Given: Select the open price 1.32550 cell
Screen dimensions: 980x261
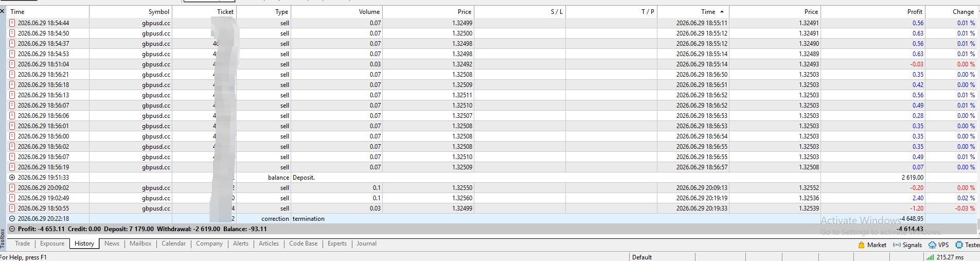Looking at the screenshot, I should pyautogui.click(x=462, y=188).
